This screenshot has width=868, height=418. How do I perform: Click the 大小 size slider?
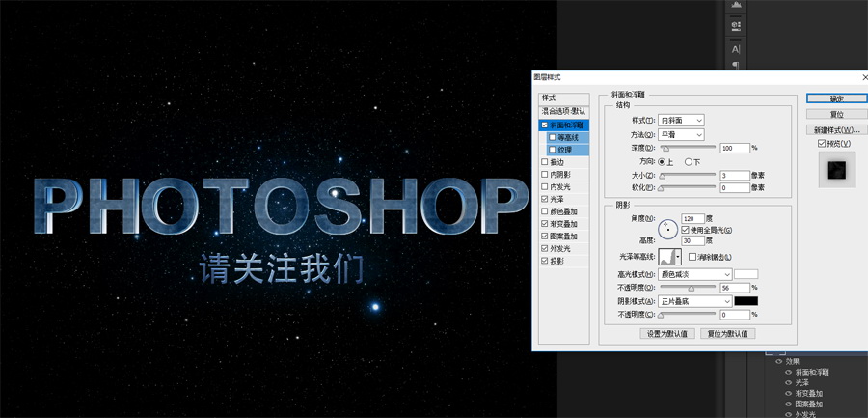point(687,175)
